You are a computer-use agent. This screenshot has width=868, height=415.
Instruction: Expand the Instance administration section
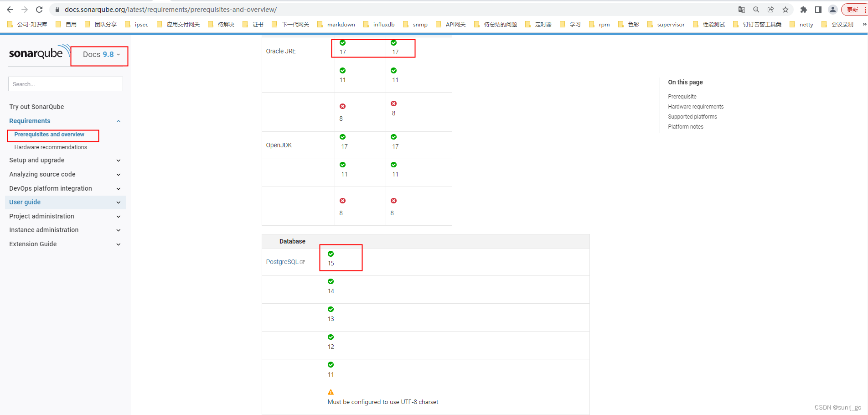pos(119,230)
